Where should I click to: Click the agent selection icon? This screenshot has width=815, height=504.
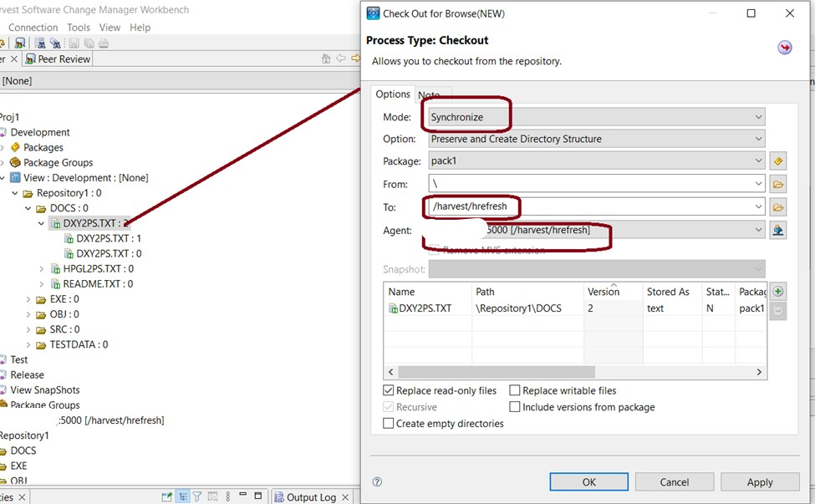(x=778, y=230)
